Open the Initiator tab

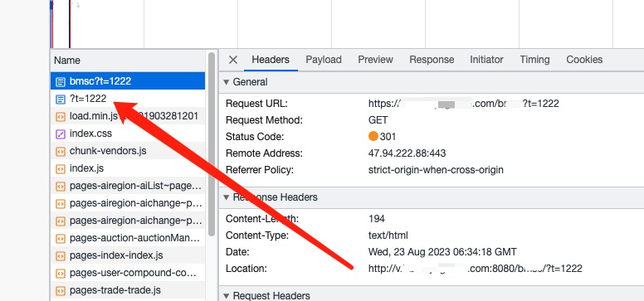[x=486, y=60]
